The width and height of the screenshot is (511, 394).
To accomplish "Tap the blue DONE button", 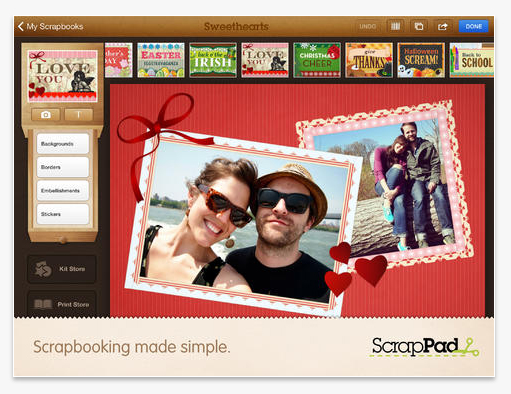I will (474, 26).
